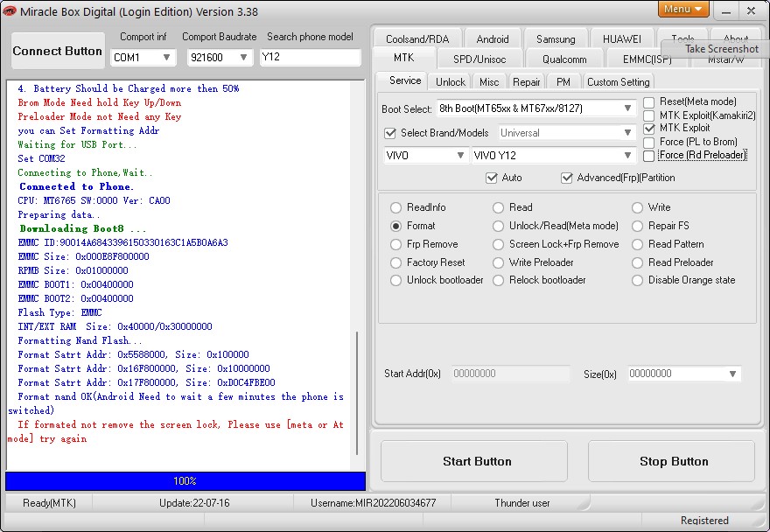Switch to the SPD/Unisoc tab
Screen dimensions: 770x532
(479, 59)
